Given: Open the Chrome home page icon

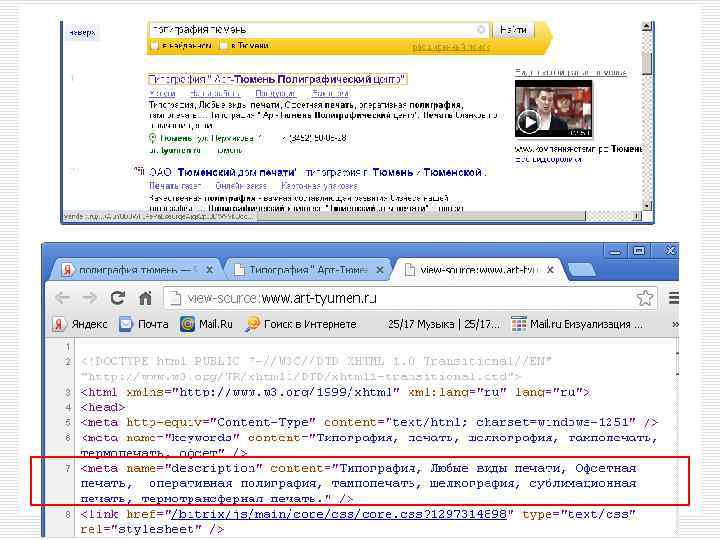Looking at the screenshot, I should [146, 298].
